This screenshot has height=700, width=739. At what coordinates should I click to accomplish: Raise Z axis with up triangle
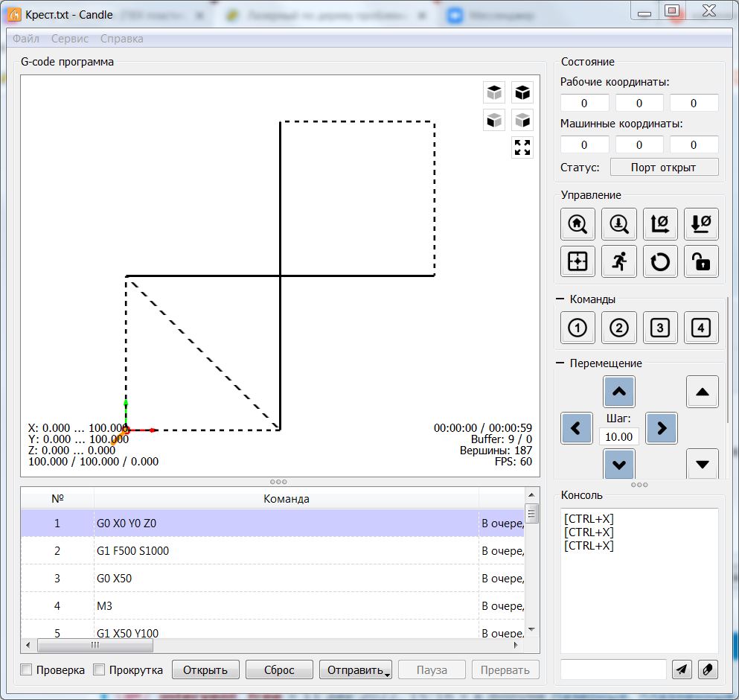tap(703, 391)
